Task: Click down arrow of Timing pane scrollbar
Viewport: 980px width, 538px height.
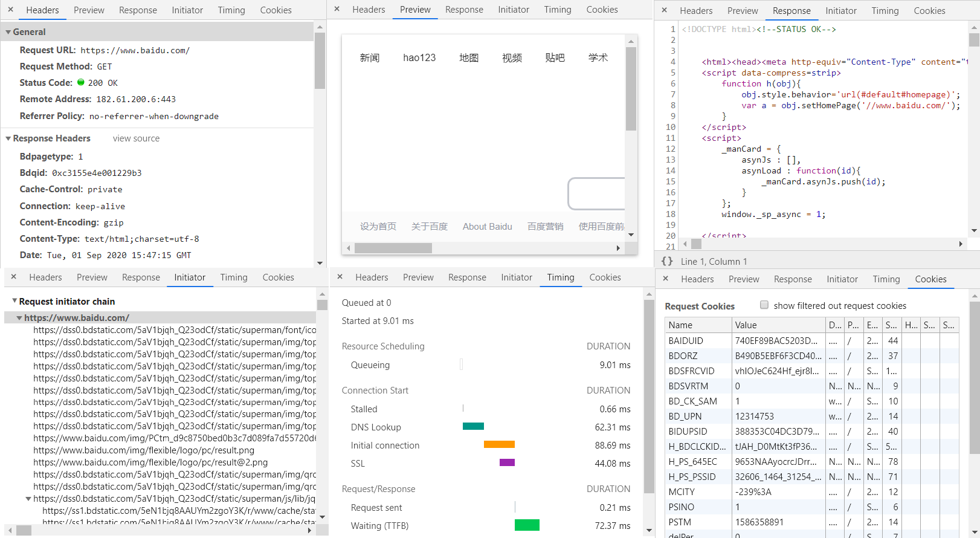Action: (x=649, y=531)
